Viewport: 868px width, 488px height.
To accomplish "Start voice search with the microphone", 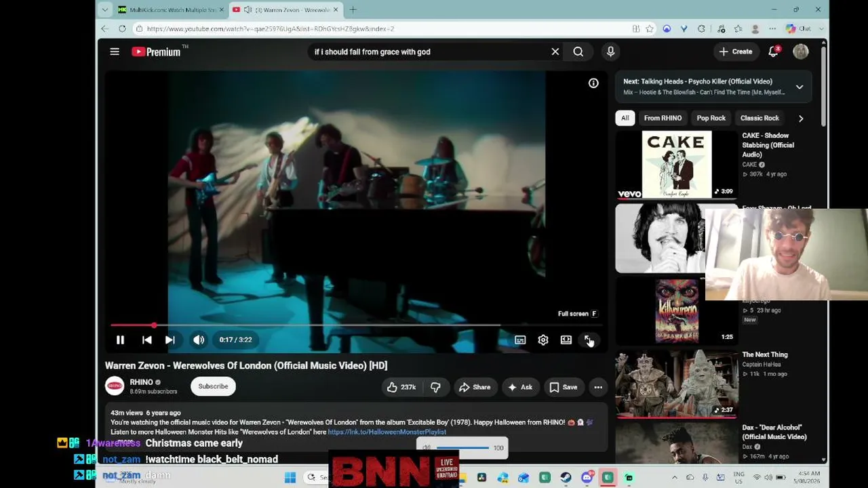I will pyautogui.click(x=610, y=52).
